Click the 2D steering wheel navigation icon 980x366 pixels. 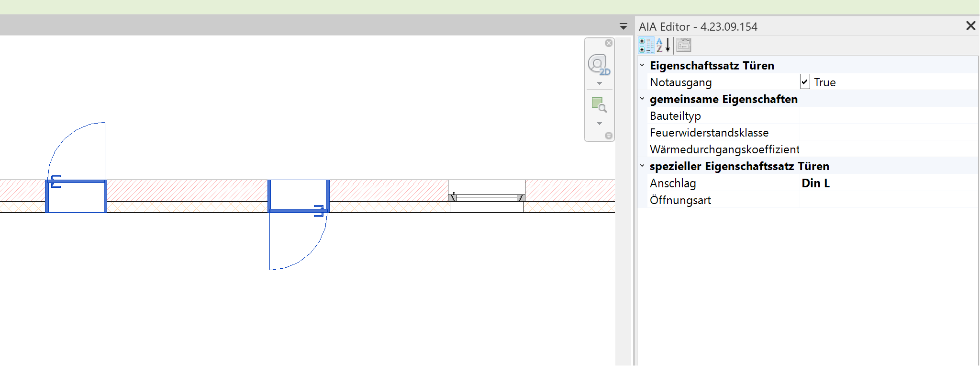(x=598, y=65)
